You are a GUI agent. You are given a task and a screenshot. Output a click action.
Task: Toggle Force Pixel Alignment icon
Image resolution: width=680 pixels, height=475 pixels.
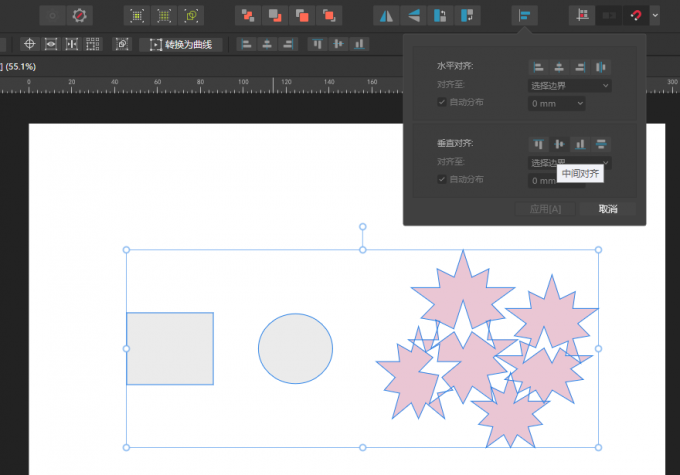point(582,16)
